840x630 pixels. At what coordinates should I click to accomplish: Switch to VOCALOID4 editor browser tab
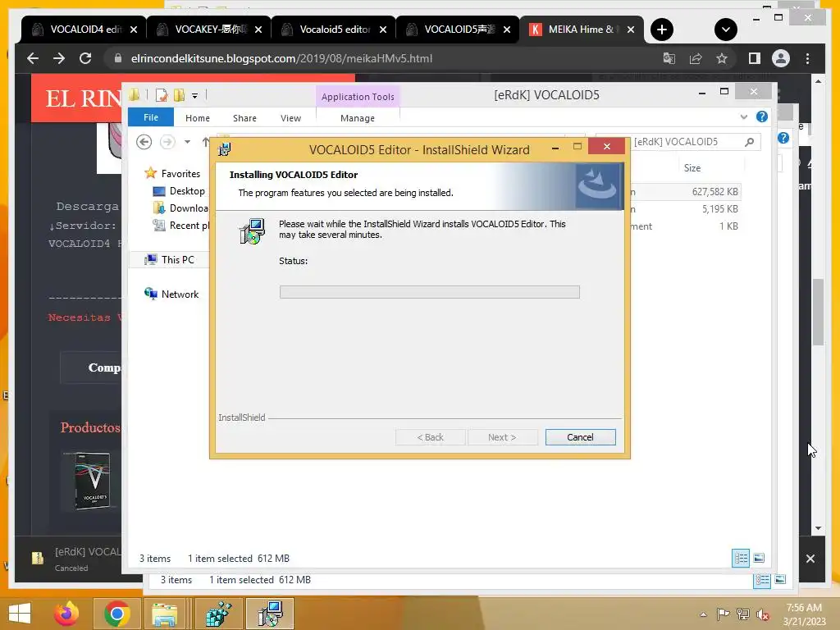tap(83, 30)
